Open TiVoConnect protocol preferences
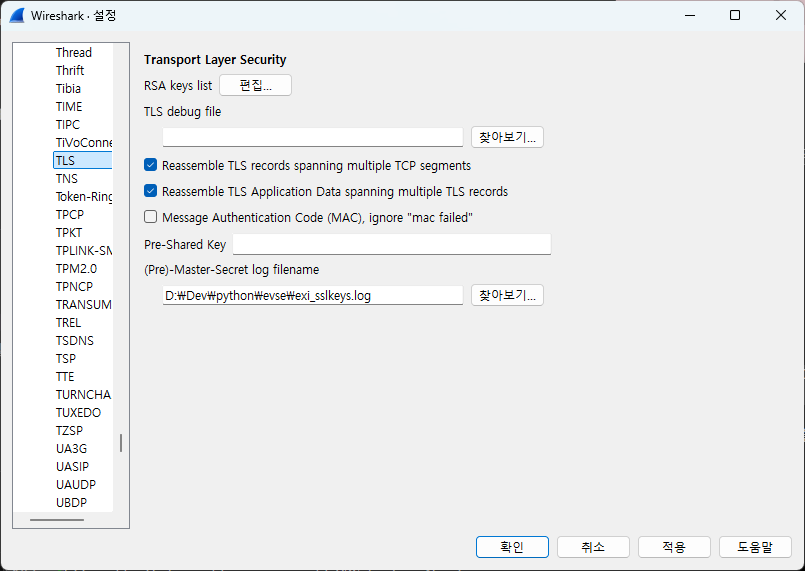The image size is (805, 571). point(84,142)
